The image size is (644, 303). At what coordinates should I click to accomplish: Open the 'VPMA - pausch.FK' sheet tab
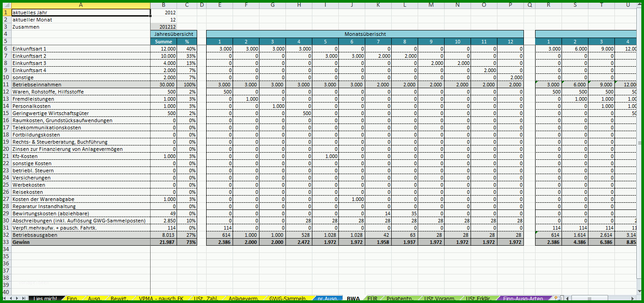coord(161,299)
